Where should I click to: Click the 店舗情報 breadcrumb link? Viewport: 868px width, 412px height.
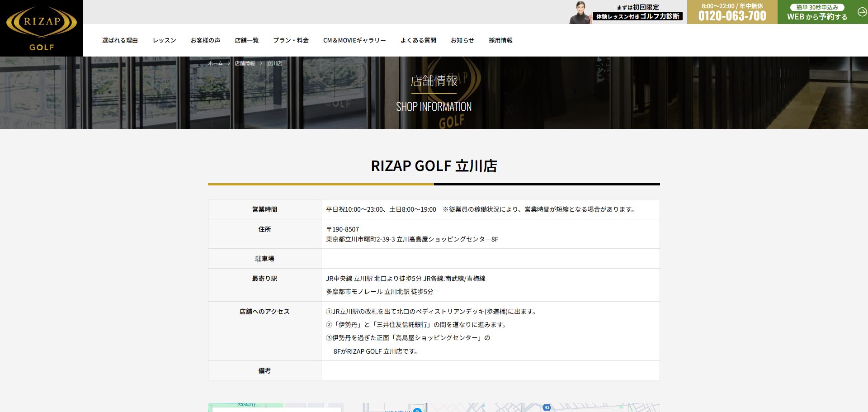point(245,63)
